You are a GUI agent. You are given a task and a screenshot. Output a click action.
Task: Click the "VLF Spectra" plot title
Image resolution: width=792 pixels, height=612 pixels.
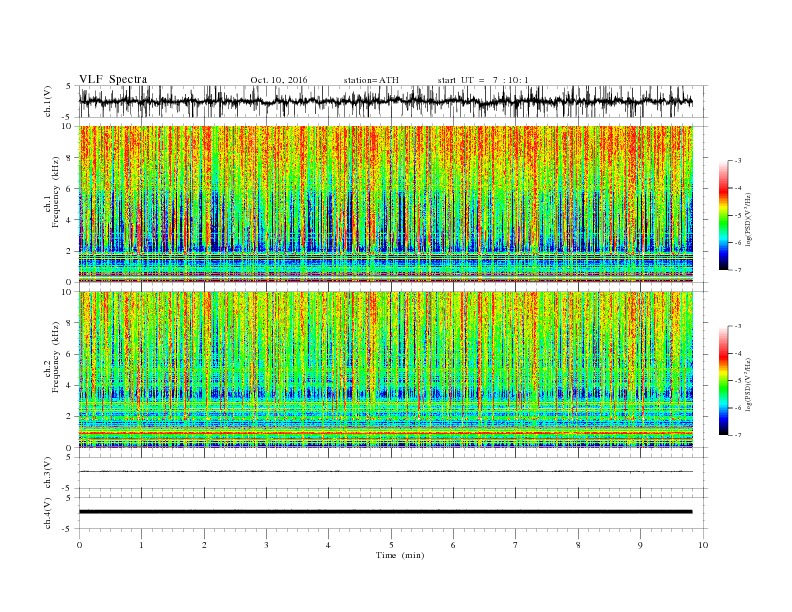(x=113, y=79)
